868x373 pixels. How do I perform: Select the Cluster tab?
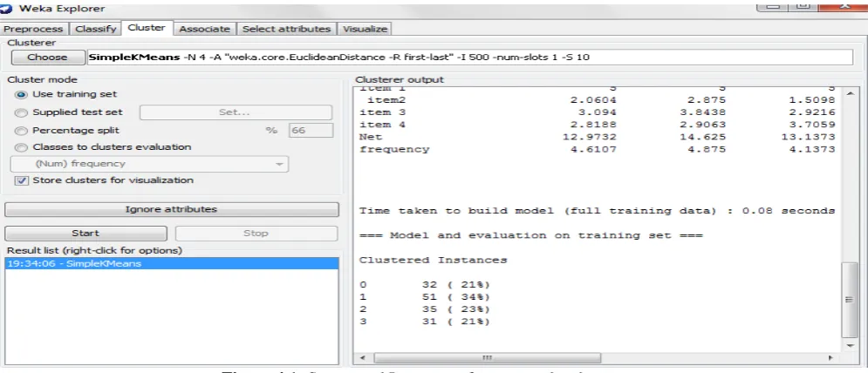(147, 28)
